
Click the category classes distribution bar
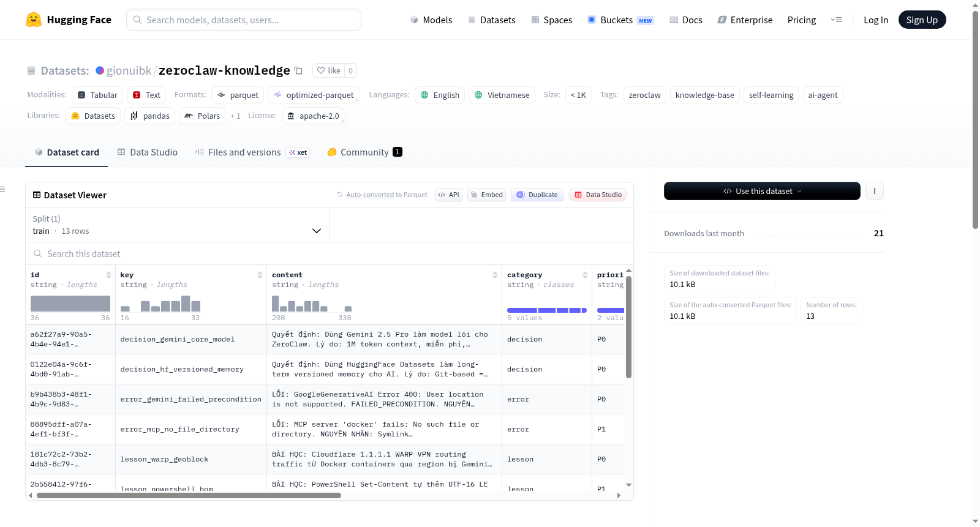pyautogui.click(x=547, y=310)
